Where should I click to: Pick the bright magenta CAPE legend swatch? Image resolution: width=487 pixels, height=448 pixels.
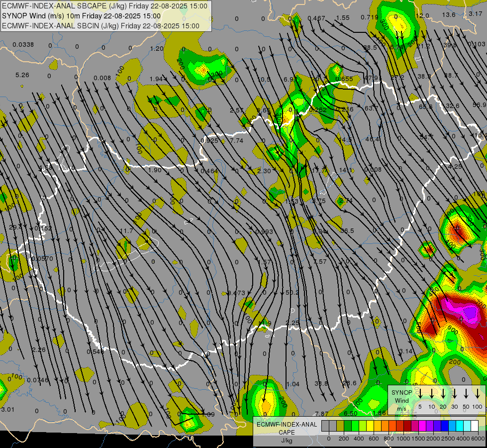point(422,426)
